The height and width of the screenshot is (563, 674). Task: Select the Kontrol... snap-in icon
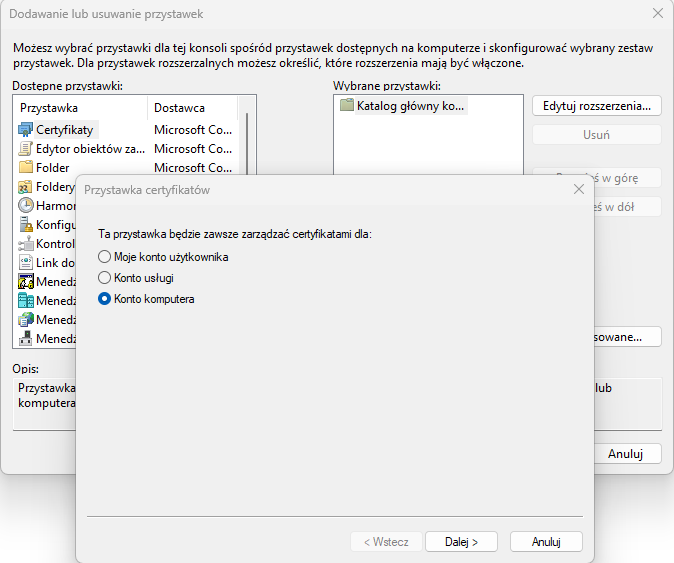pyautogui.click(x=26, y=244)
